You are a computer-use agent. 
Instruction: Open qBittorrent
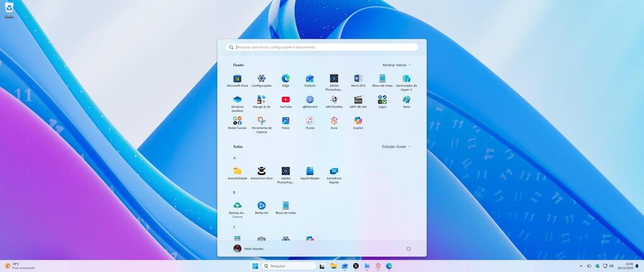309,102
